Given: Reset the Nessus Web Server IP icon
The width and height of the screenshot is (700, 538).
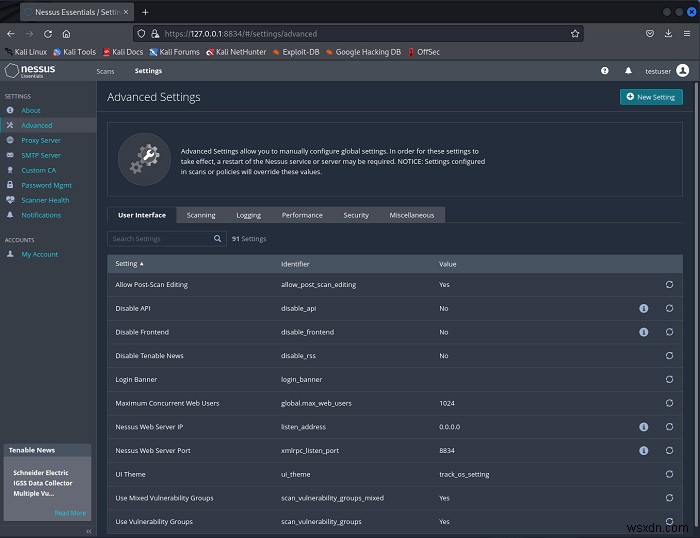Looking at the screenshot, I should click(669, 426).
